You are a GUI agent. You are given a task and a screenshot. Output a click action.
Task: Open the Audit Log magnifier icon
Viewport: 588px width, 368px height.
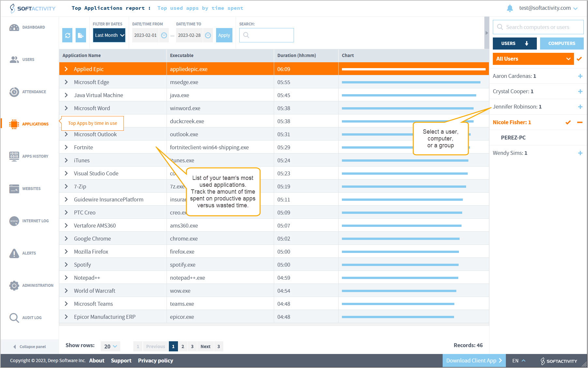click(x=14, y=318)
